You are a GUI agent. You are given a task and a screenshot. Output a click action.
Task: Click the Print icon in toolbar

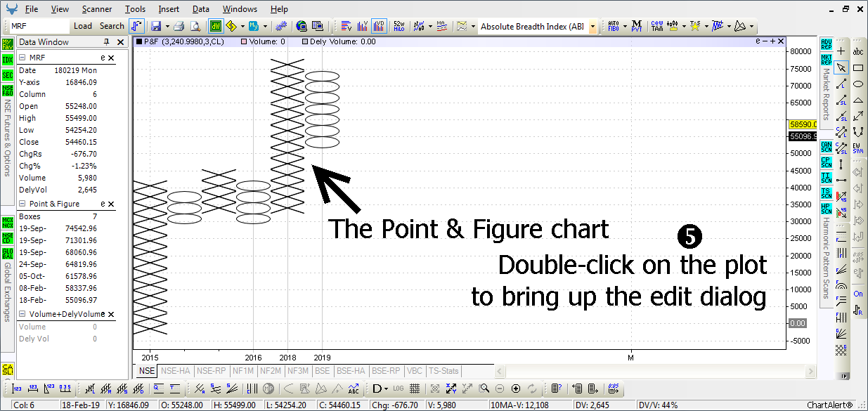click(179, 26)
